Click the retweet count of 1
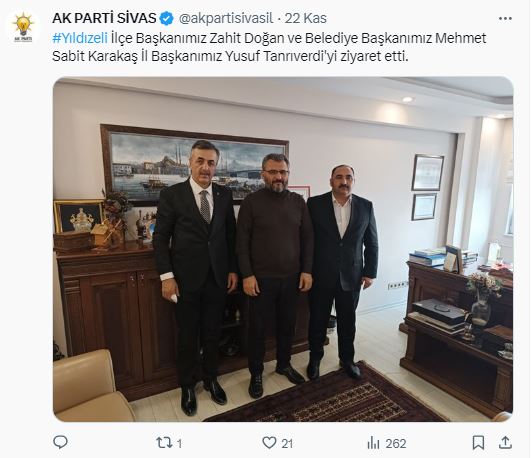The height and width of the screenshot is (458, 532). (179, 444)
